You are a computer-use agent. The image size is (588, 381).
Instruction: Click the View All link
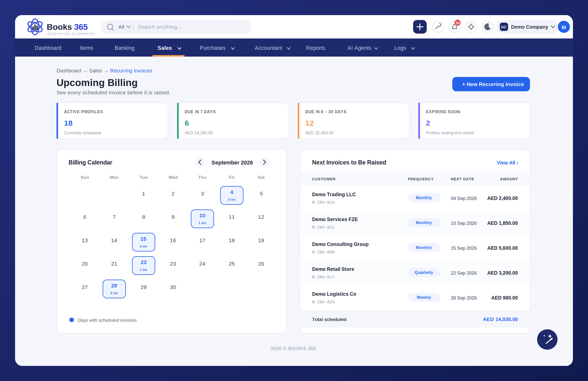point(507,163)
